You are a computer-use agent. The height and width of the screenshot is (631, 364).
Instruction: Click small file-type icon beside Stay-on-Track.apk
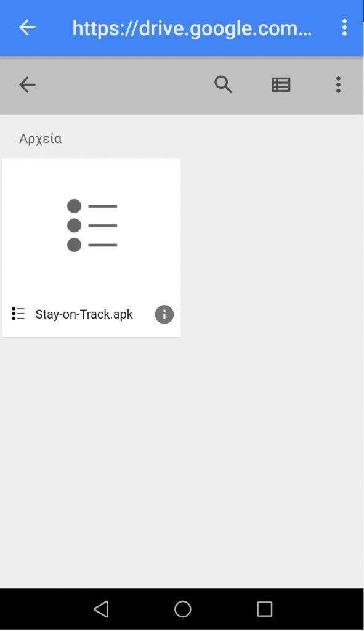tap(18, 314)
